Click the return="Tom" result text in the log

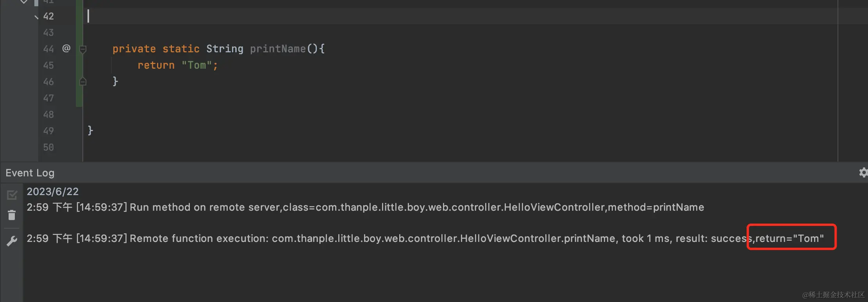(789, 238)
